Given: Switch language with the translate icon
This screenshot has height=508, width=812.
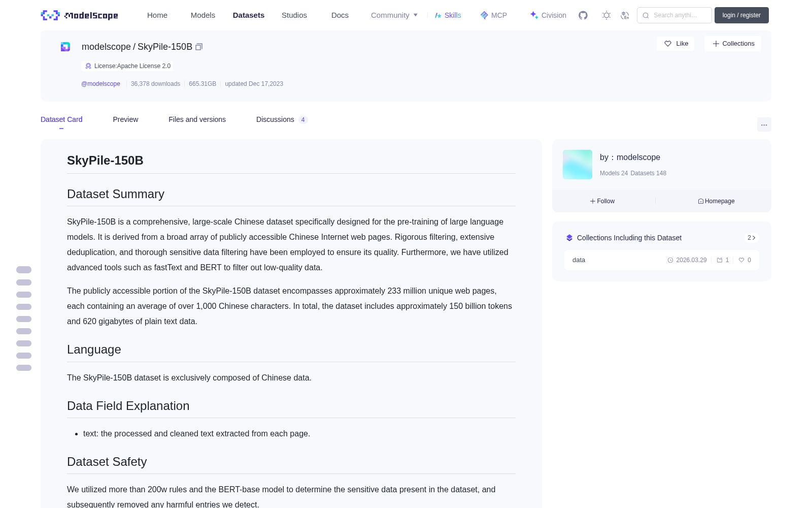Looking at the screenshot, I should point(625,15).
